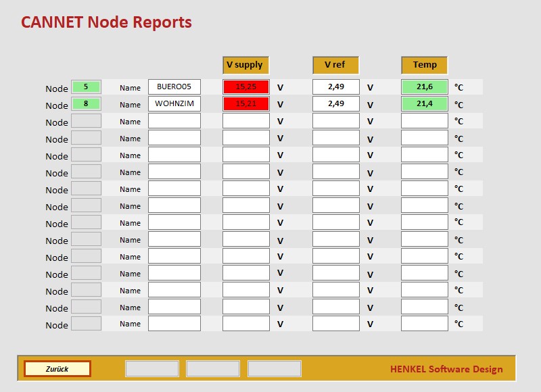Click the red 15,25 supply voltage value

point(246,87)
